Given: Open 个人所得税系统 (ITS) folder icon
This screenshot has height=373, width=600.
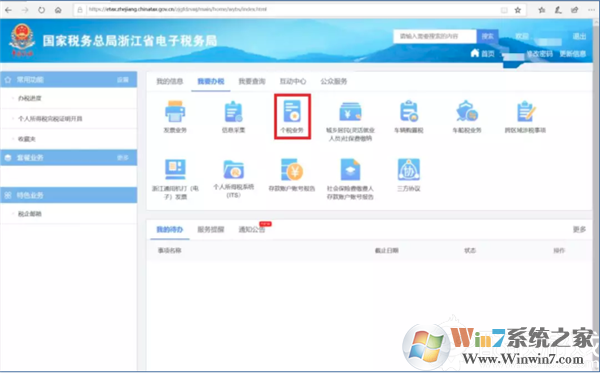Looking at the screenshot, I should click(x=233, y=169).
